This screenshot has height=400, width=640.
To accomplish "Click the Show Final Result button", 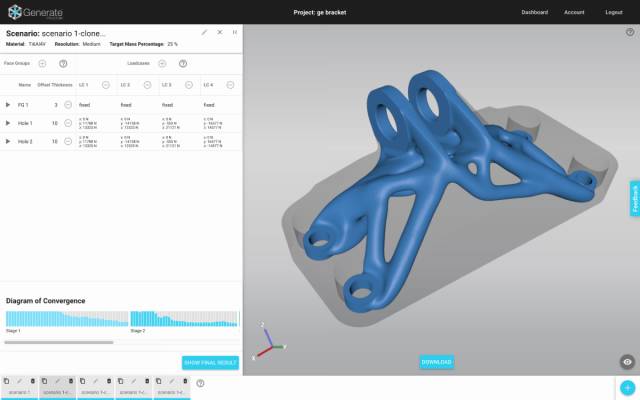I will (210, 363).
